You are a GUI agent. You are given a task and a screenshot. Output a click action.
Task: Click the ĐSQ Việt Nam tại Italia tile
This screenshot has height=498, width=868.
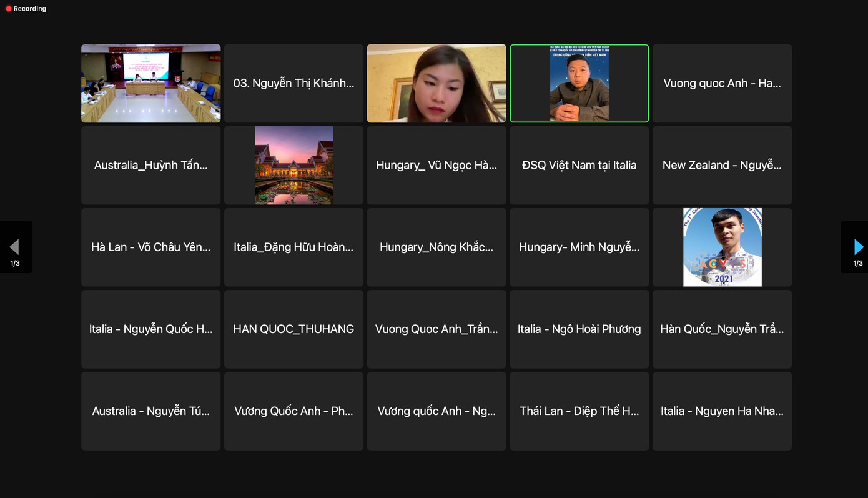coord(579,165)
